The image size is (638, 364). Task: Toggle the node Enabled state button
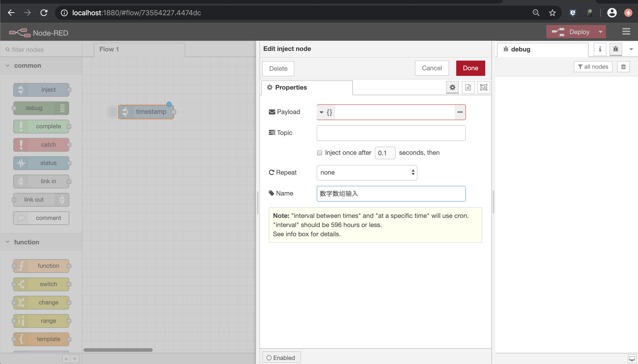(x=281, y=358)
